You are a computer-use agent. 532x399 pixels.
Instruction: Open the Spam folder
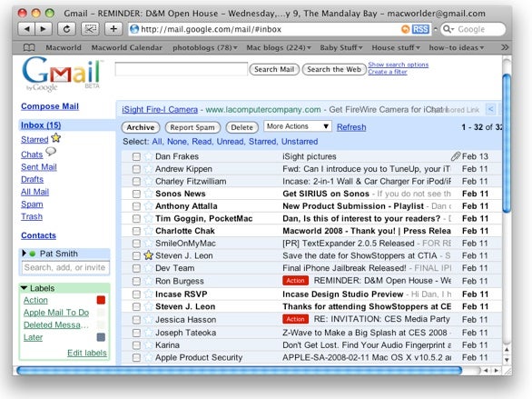(x=32, y=204)
